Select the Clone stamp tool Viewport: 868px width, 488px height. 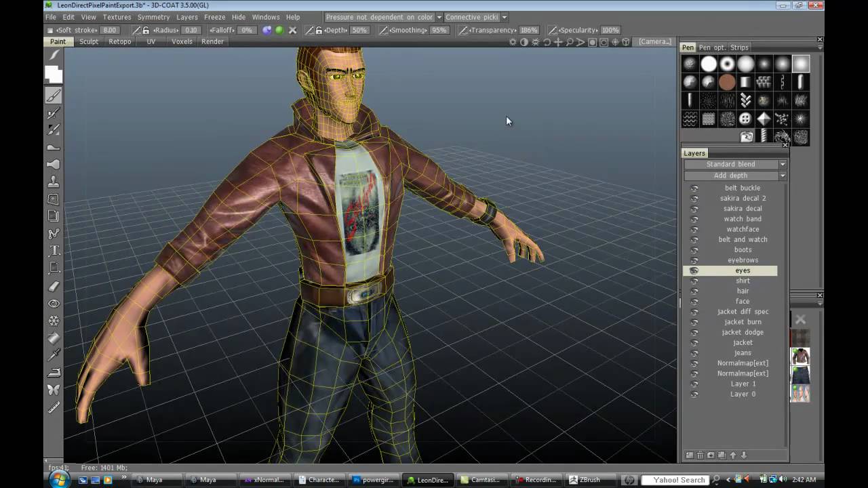coord(54,182)
